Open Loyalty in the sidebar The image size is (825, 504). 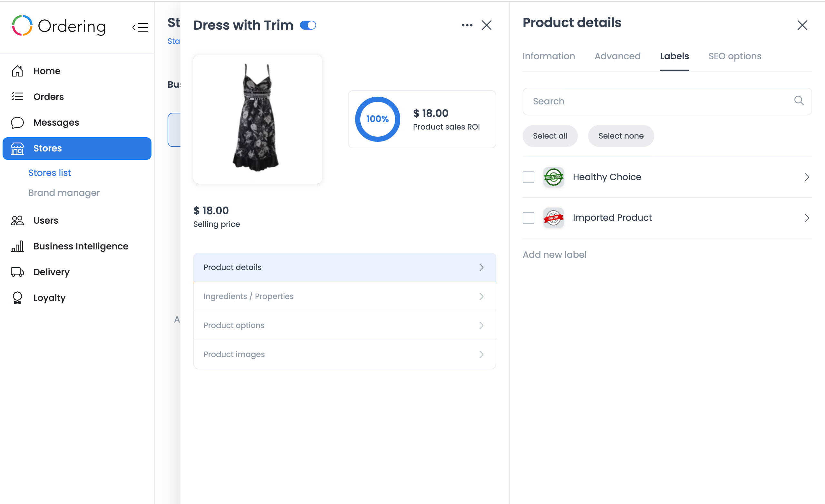coord(77,298)
